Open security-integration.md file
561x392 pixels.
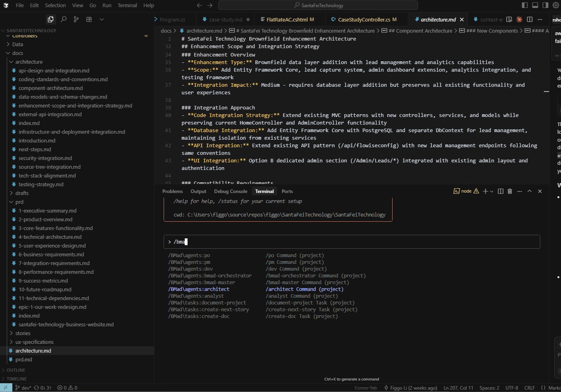[77, 158]
